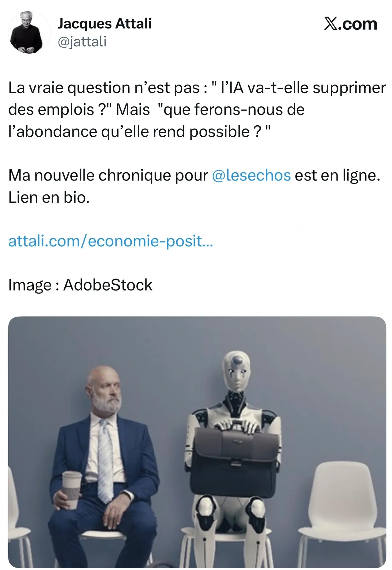Open the @lesechos mention
The image size is (392, 570).
(251, 175)
